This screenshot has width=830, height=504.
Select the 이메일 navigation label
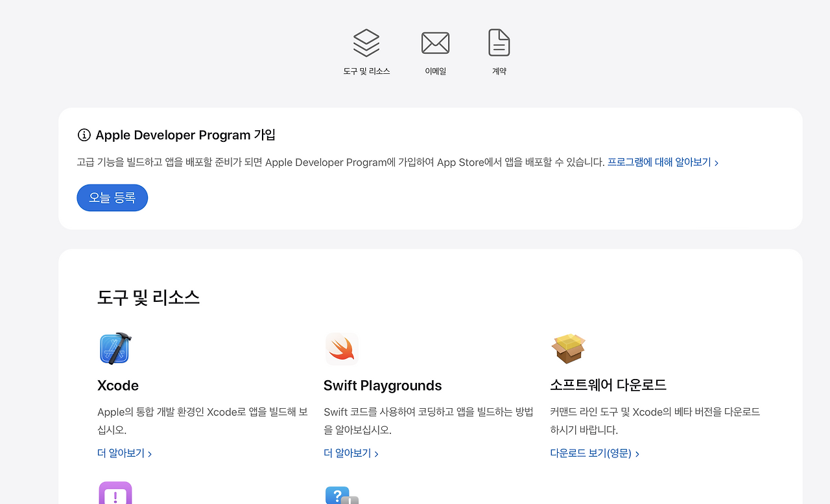[435, 71]
